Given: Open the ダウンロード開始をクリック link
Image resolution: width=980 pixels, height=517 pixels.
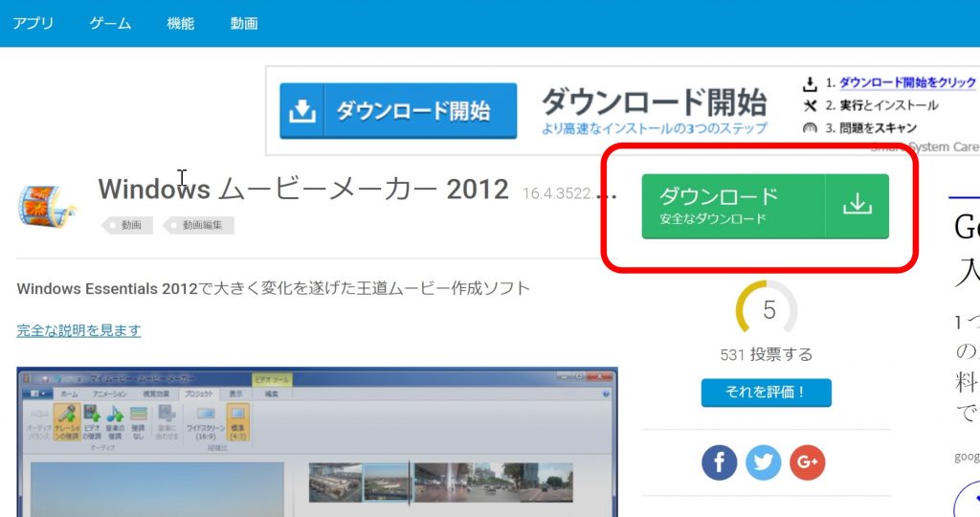Looking at the screenshot, I should [907, 82].
